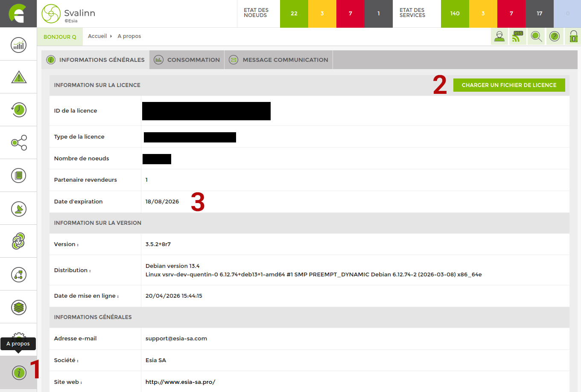Screen dimensions: 581x392
Task: Switch to the Informations générales tab
Action: (x=96, y=60)
